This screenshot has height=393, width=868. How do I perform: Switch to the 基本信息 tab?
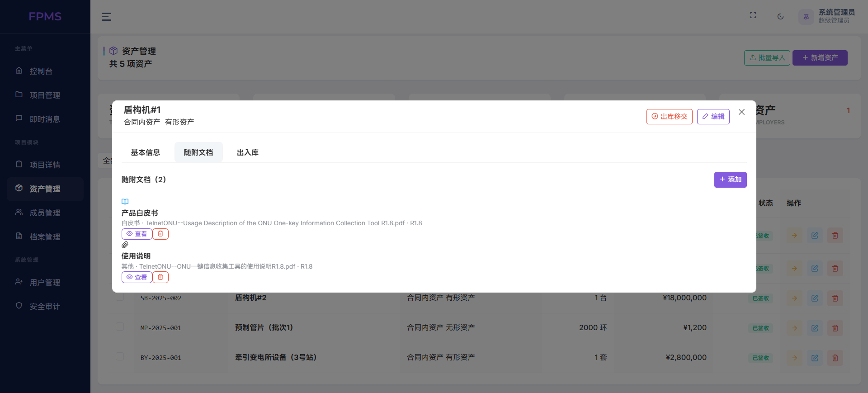tap(145, 152)
